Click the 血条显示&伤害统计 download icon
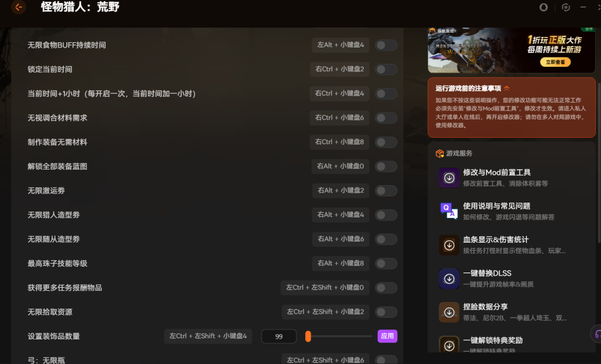The image size is (601, 364). (449, 245)
